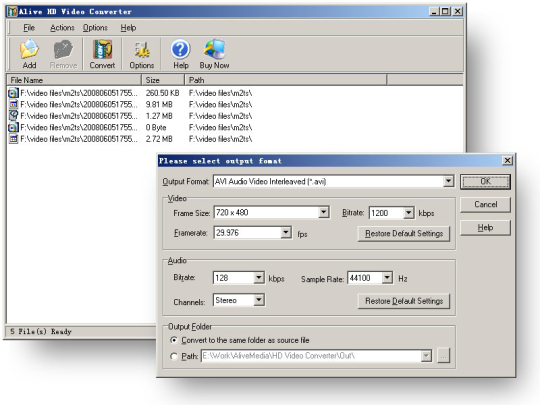Open the Actions menu
Viewport: 540px width, 405px height.
62,28
